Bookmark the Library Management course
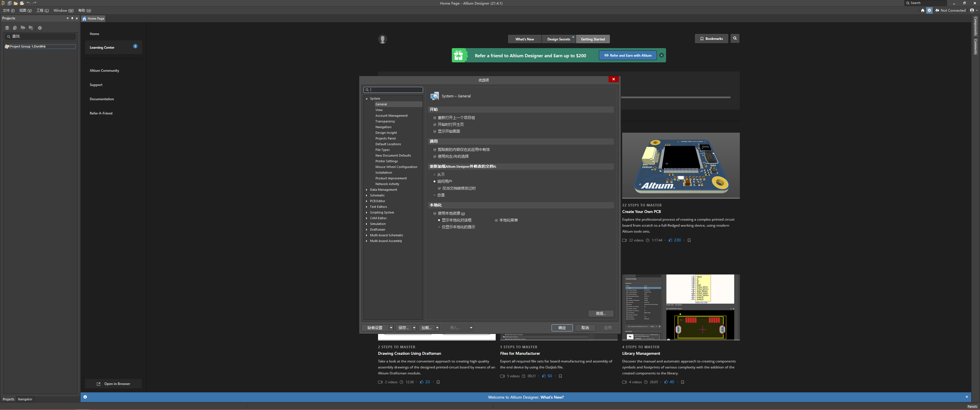 tap(683, 382)
